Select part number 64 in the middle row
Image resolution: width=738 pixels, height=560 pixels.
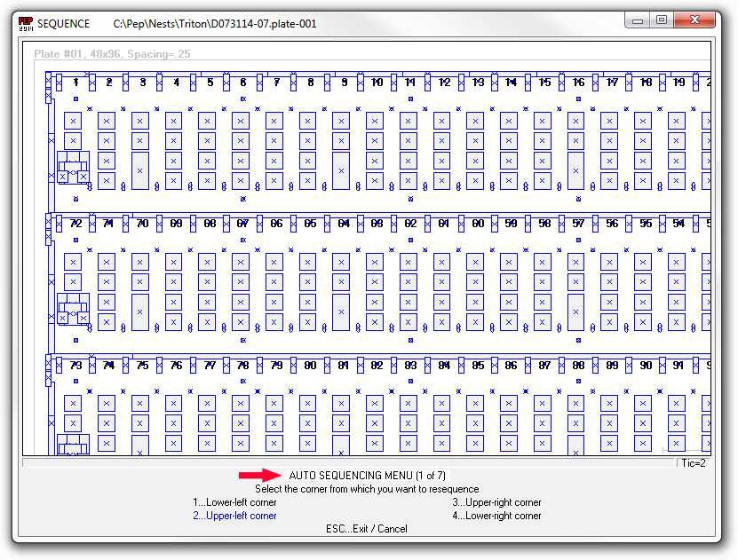click(344, 224)
